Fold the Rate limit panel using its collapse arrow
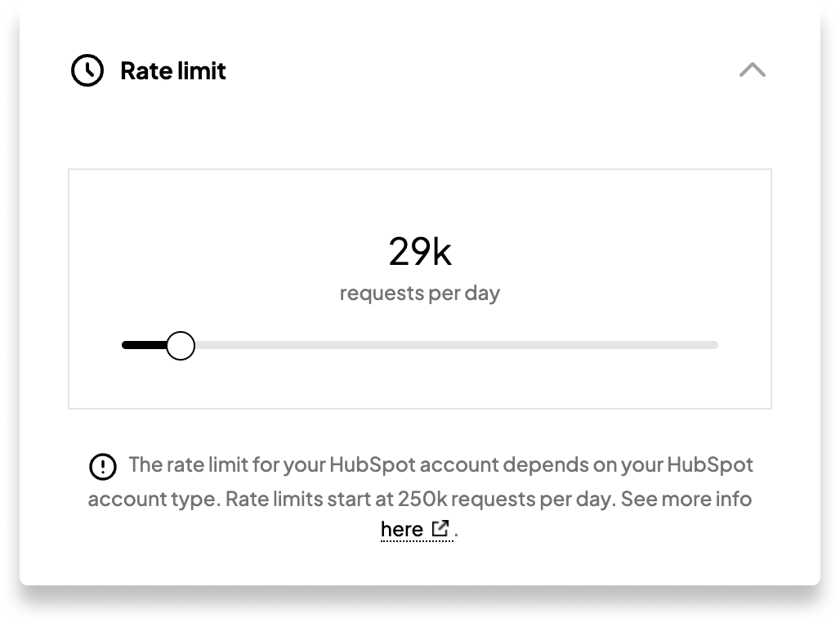This screenshot has width=840, height=623. [752, 70]
